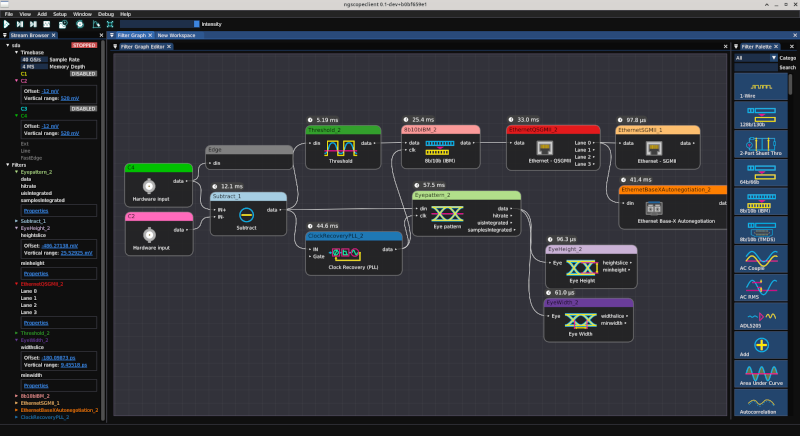Click widthslice offset -100.09873 ps link
Screen dimensions: 800x436
[x=59, y=358]
